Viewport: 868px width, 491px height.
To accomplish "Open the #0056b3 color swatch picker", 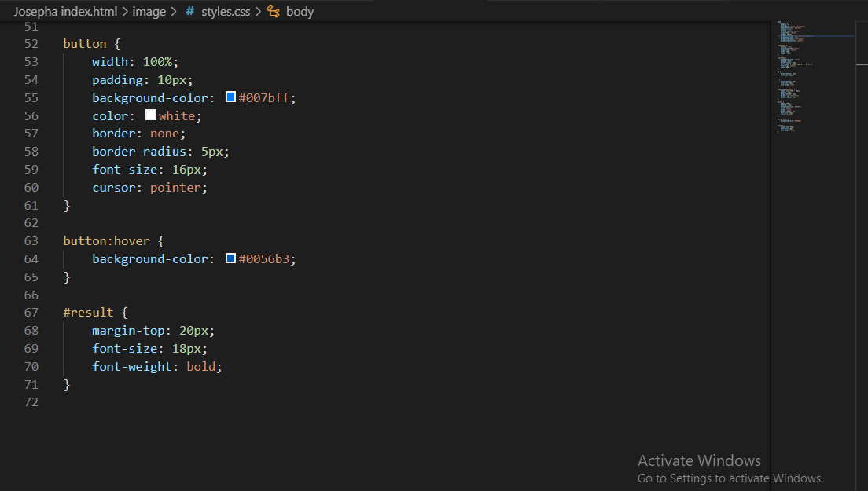I will coord(230,258).
